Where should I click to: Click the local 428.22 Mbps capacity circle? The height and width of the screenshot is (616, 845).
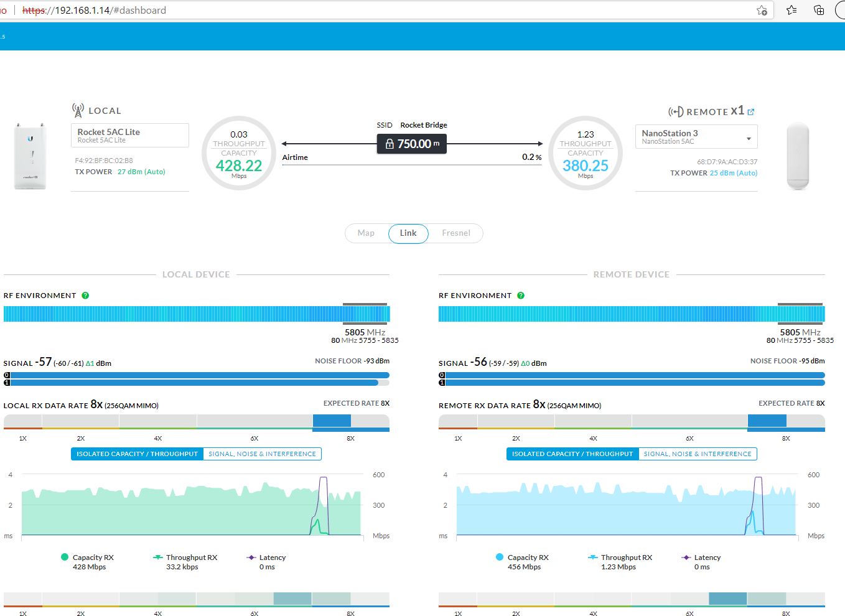pos(239,153)
